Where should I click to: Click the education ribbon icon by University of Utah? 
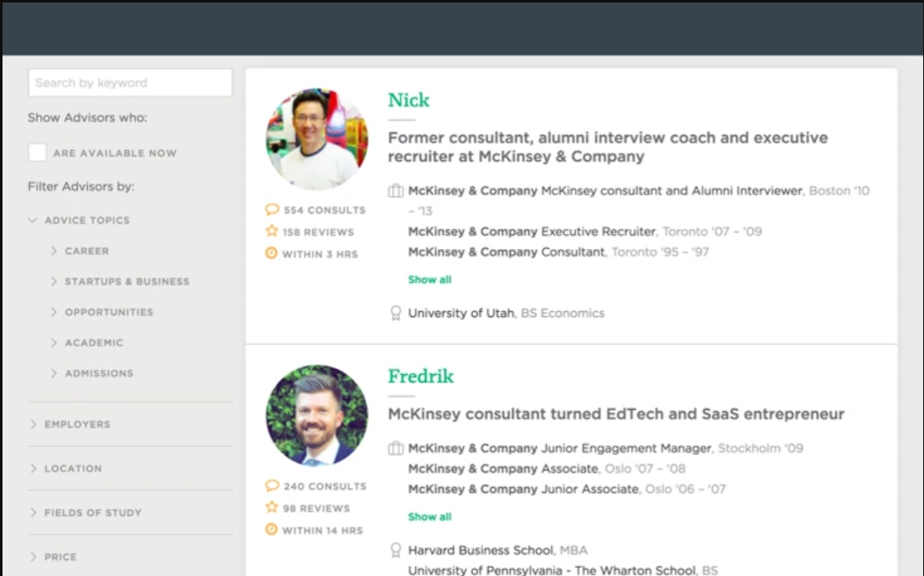396,314
